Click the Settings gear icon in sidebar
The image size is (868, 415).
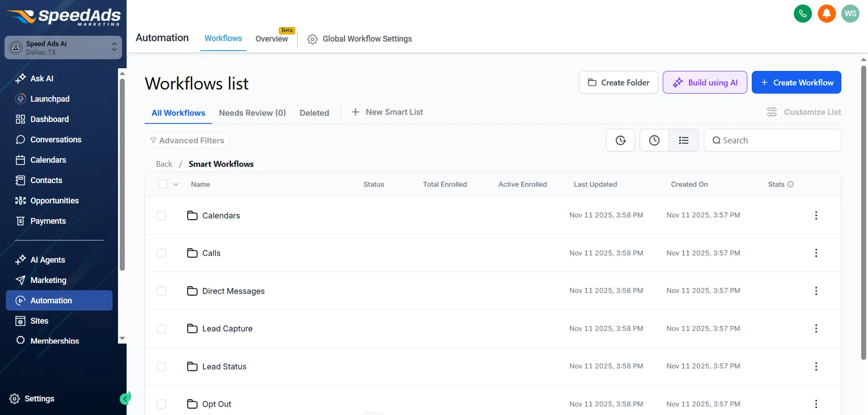(14, 399)
